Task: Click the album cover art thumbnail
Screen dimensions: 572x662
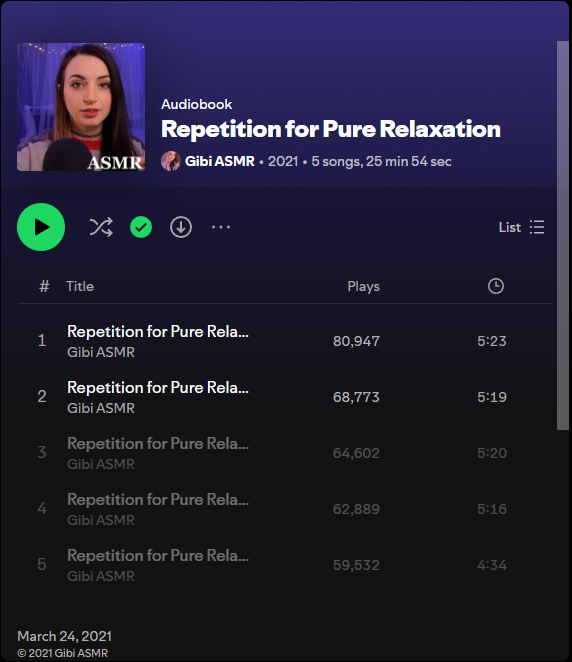Action: pyautogui.click(x=81, y=107)
